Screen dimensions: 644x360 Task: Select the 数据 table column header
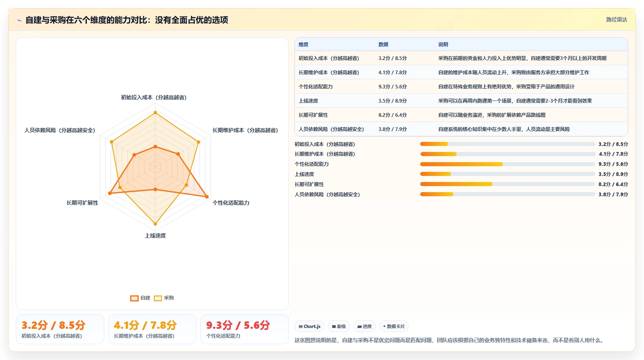383,45
